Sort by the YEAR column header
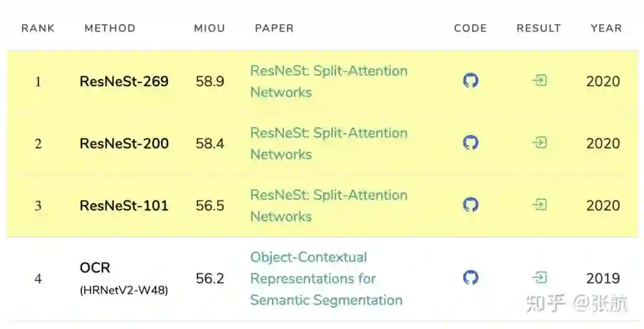Image resolution: width=644 pixels, height=329 pixels. pyautogui.click(x=606, y=28)
